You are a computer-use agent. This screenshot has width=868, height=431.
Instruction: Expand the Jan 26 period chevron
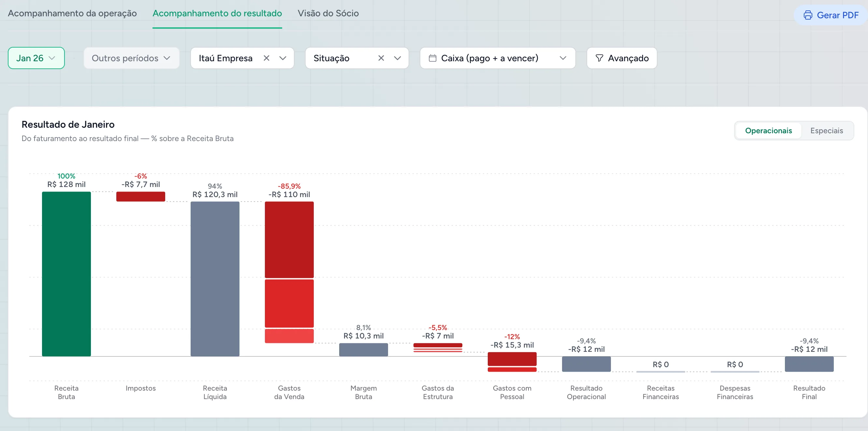pos(51,58)
